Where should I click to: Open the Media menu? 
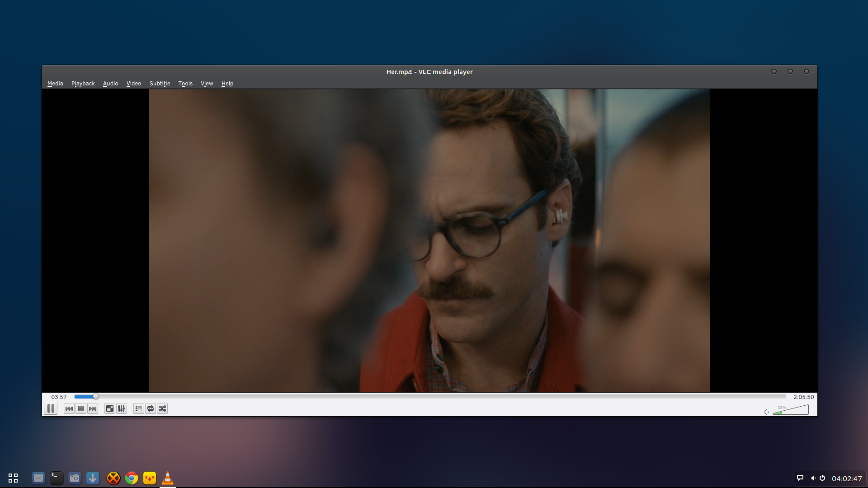[55, 84]
